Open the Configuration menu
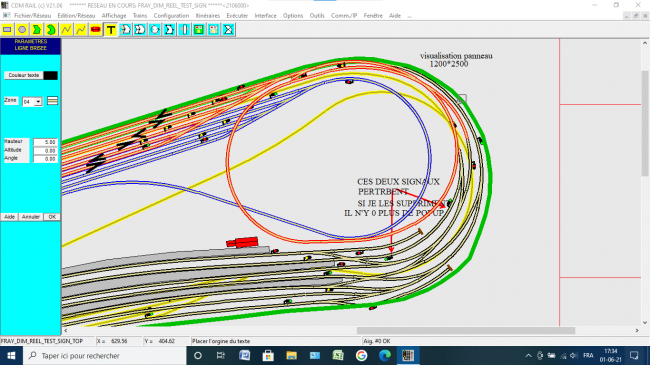 (171, 15)
